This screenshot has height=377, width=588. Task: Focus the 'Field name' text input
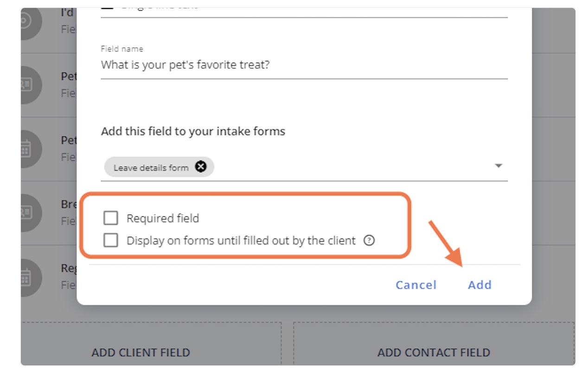coord(304,65)
